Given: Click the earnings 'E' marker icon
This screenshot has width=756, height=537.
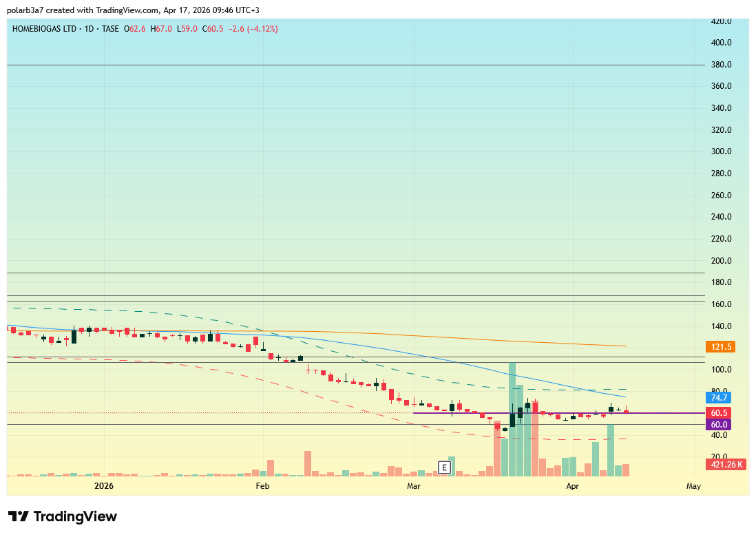Looking at the screenshot, I should (x=444, y=467).
